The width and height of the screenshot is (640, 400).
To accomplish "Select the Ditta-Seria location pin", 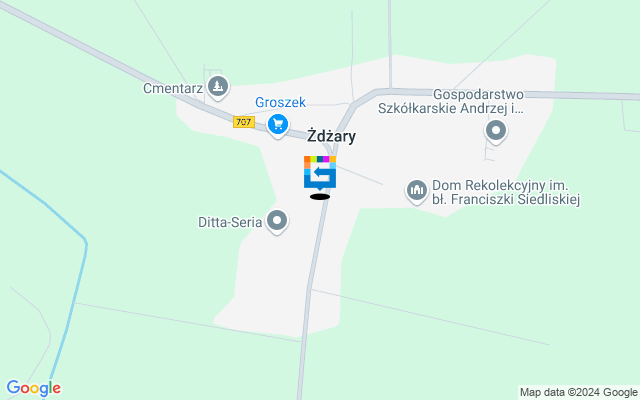I will coord(277,222).
